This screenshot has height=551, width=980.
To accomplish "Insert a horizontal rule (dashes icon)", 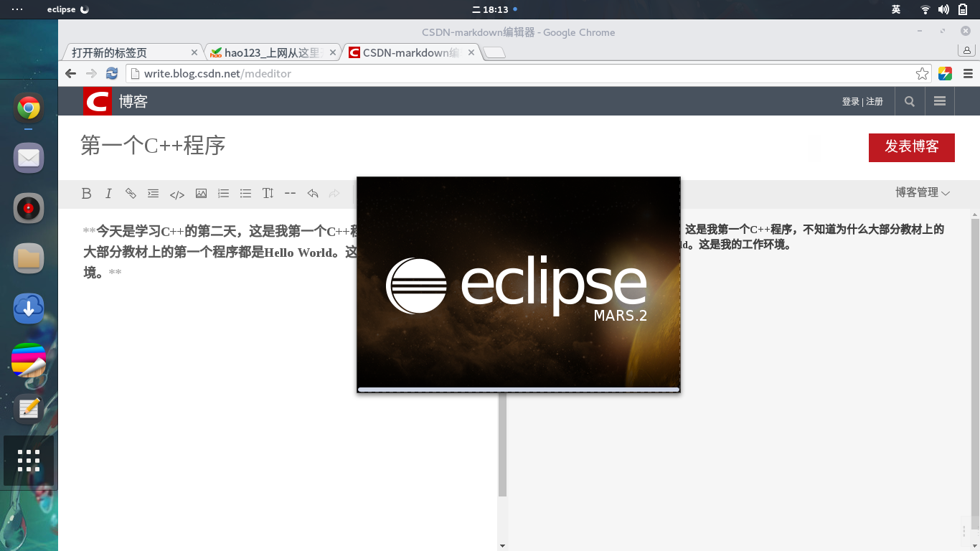I will pyautogui.click(x=291, y=193).
